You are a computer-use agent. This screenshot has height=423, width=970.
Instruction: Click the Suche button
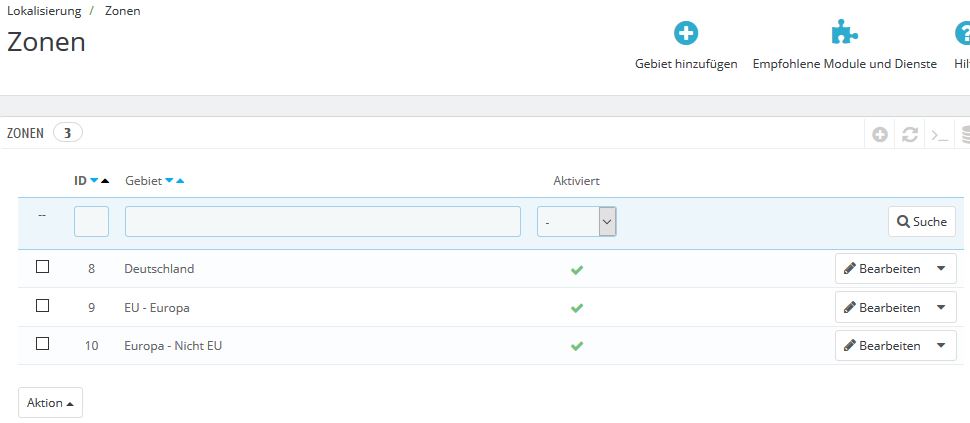[x=921, y=222]
